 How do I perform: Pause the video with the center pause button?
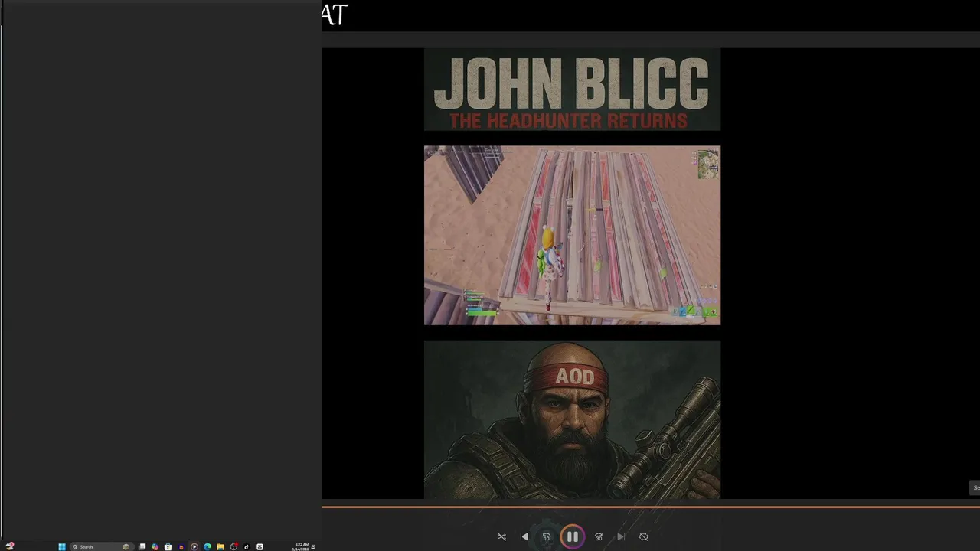[572, 536]
